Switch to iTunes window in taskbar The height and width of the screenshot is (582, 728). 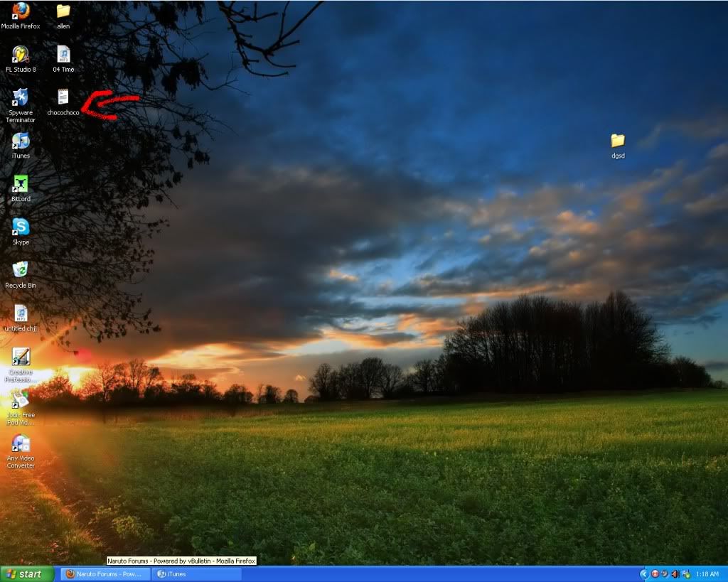(x=197, y=574)
